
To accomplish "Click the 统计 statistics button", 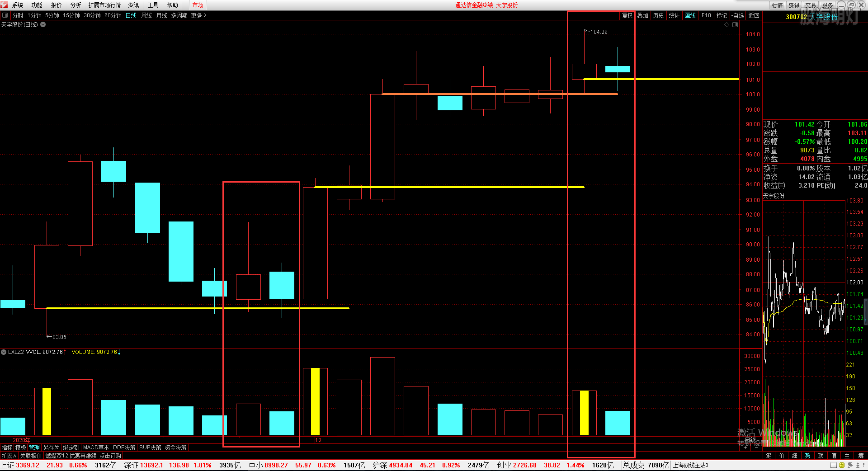I will tap(674, 15).
